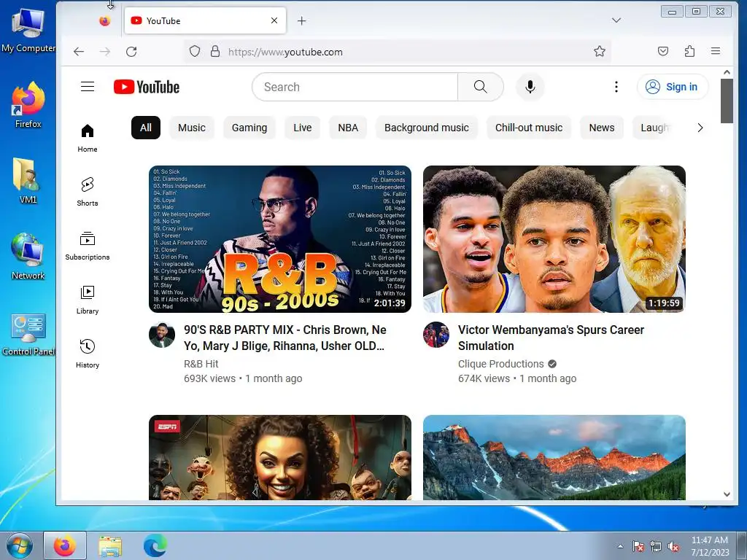Open Clique Productions channel link
Viewport: 747px width, 560px height.
coord(500,364)
